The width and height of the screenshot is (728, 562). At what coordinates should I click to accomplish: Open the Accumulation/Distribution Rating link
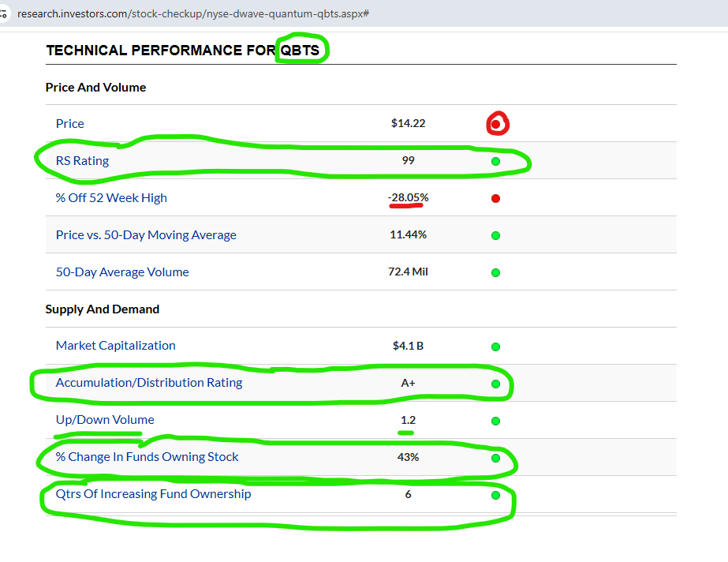coord(149,383)
